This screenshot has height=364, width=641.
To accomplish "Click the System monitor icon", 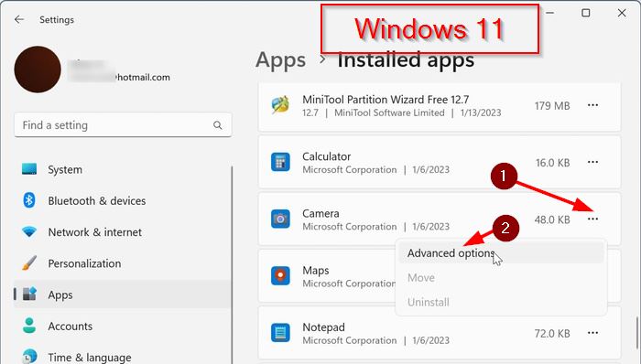I will coord(29,169).
